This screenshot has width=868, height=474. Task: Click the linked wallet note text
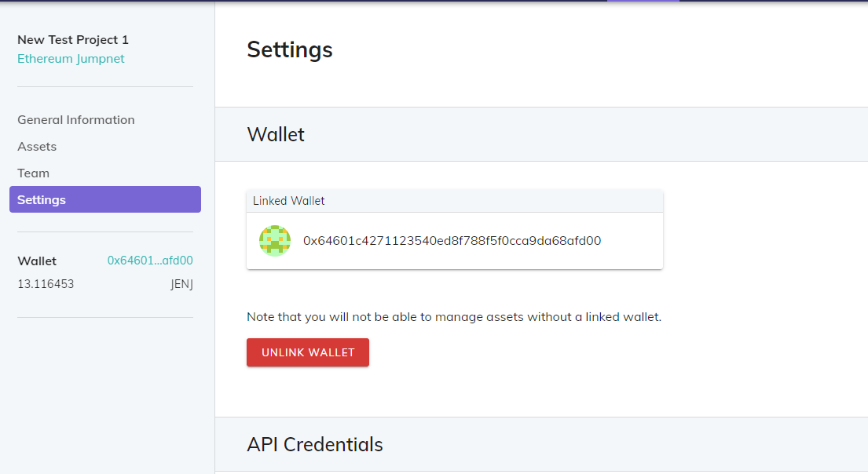[x=454, y=317]
